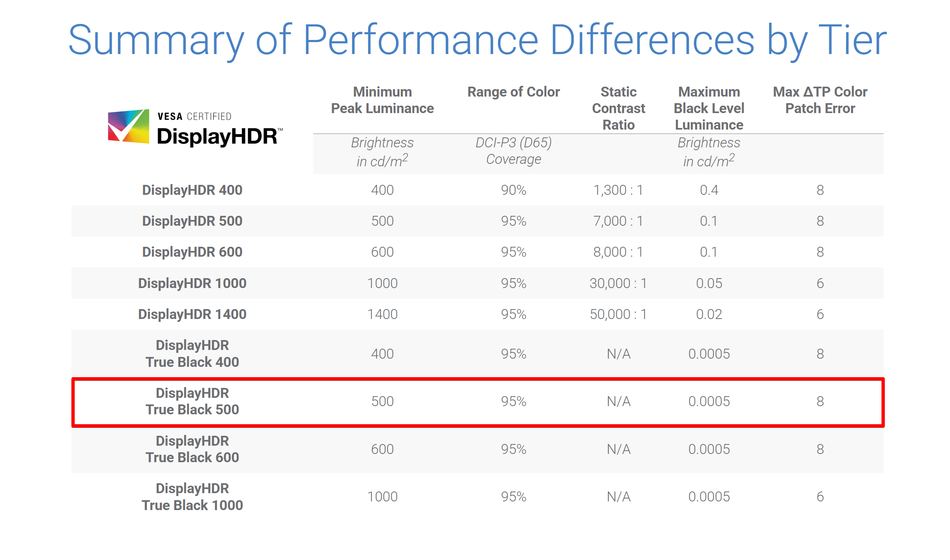The width and height of the screenshot is (950, 560).
Task: Click the 'DisplayHDR True Black 400' row label
Action: [192, 354]
